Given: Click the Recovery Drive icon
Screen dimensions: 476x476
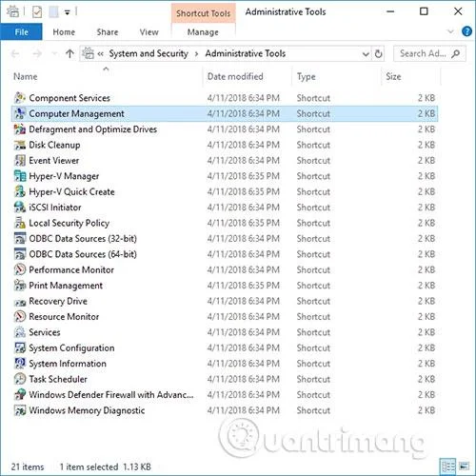Looking at the screenshot, I should [20, 302].
